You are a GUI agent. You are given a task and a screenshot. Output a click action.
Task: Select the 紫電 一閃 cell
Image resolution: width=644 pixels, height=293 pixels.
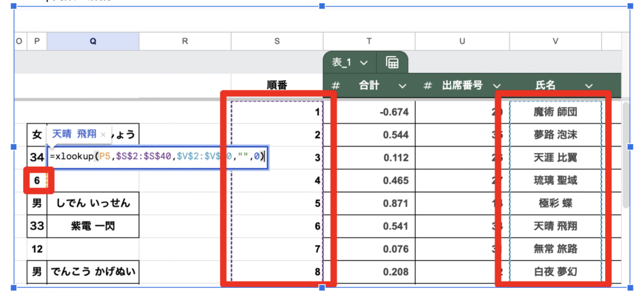tap(92, 226)
